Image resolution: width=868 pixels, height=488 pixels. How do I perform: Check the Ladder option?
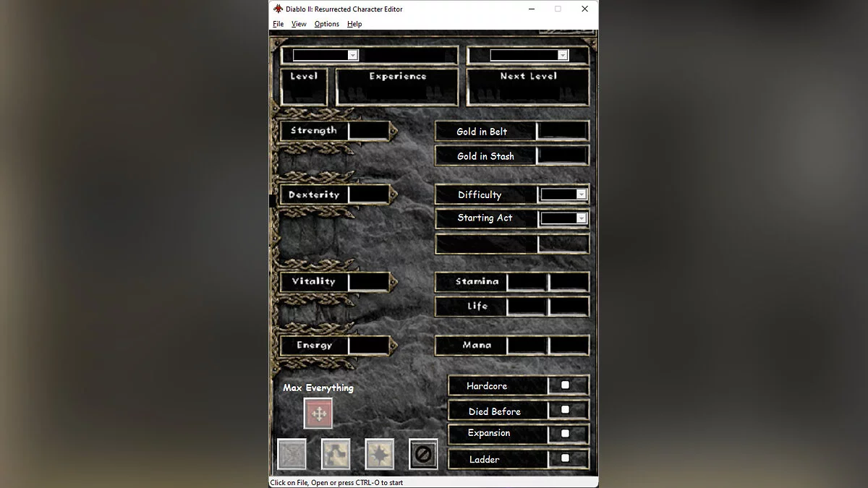click(566, 458)
